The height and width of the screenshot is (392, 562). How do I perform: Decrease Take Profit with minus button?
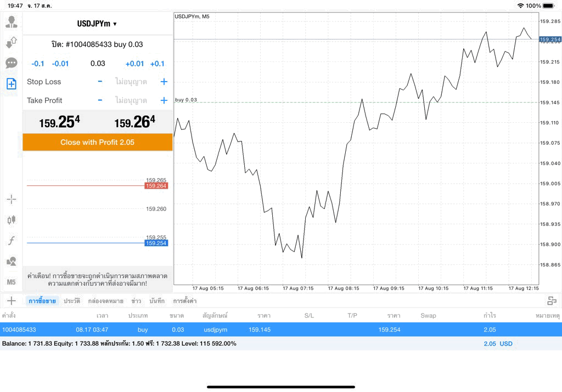point(100,100)
